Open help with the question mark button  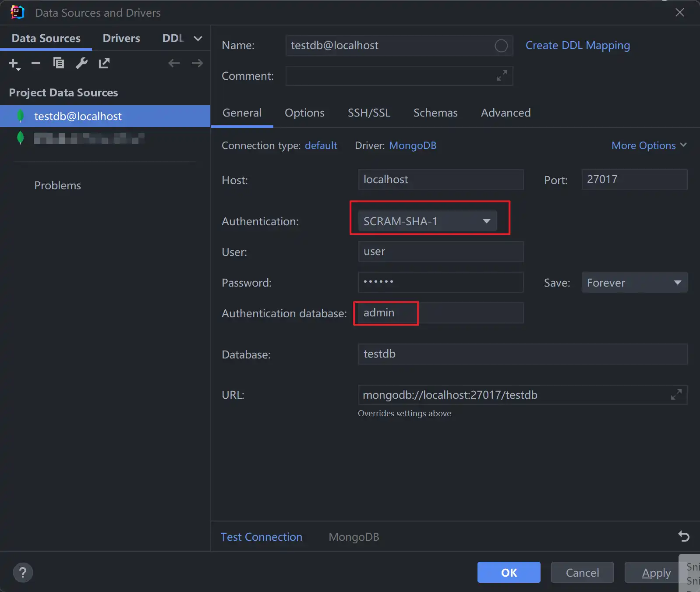[x=23, y=573]
